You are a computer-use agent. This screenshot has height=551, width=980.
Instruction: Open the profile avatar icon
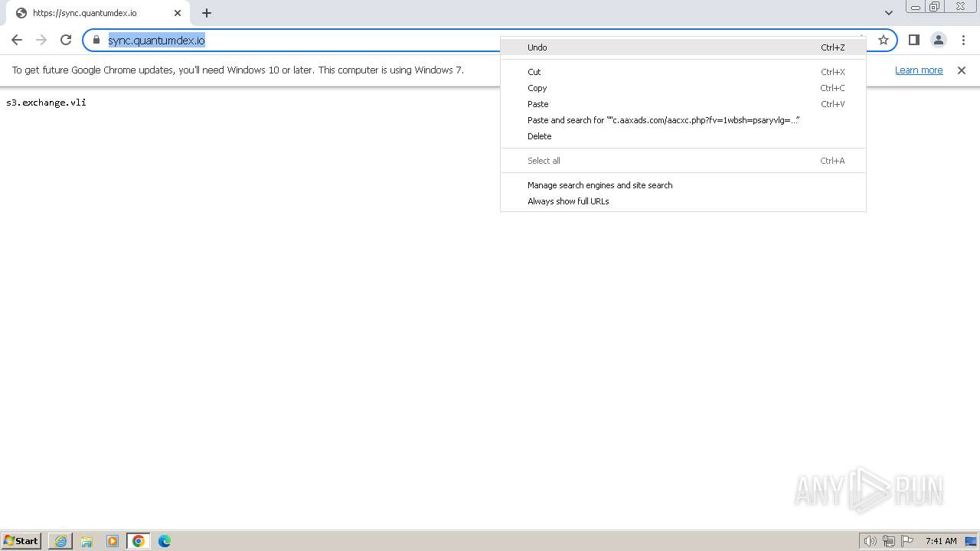click(x=938, y=40)
